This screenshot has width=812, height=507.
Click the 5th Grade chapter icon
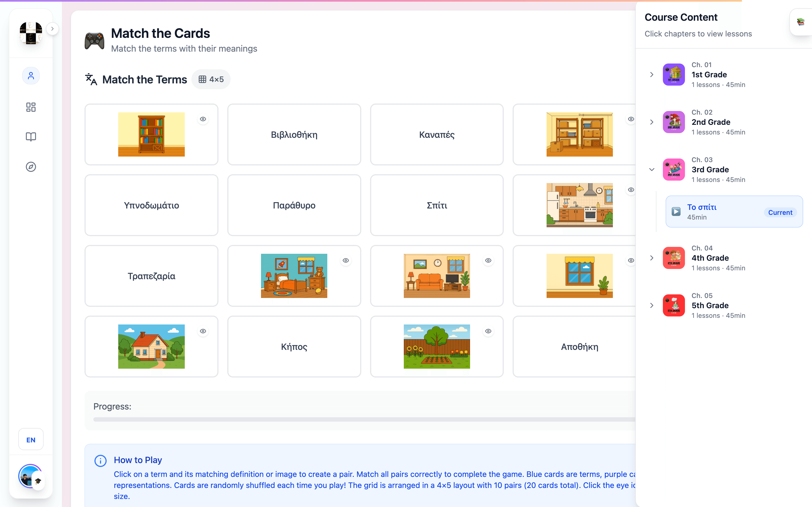[x=673, y=305]
